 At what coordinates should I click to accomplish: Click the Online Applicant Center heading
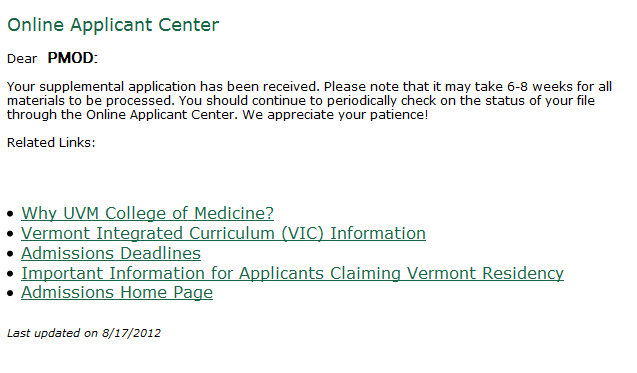[113, 25]
